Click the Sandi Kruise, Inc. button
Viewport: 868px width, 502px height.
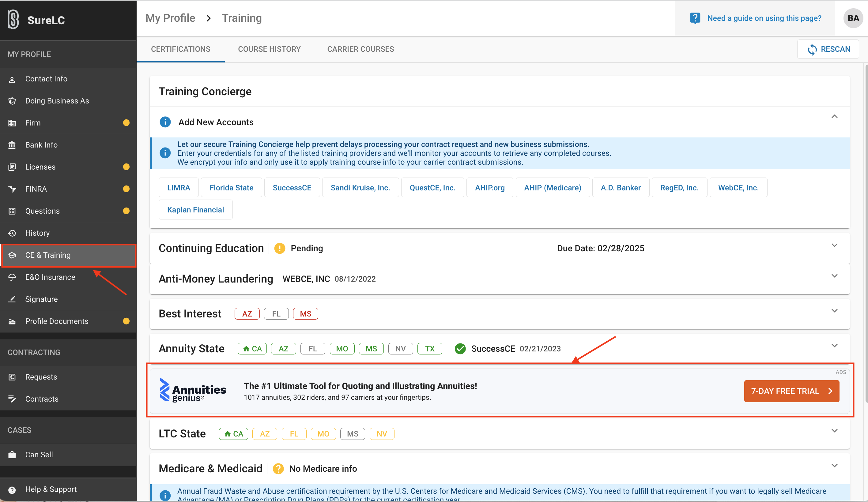pyautogui.click(x=360, y=188)
